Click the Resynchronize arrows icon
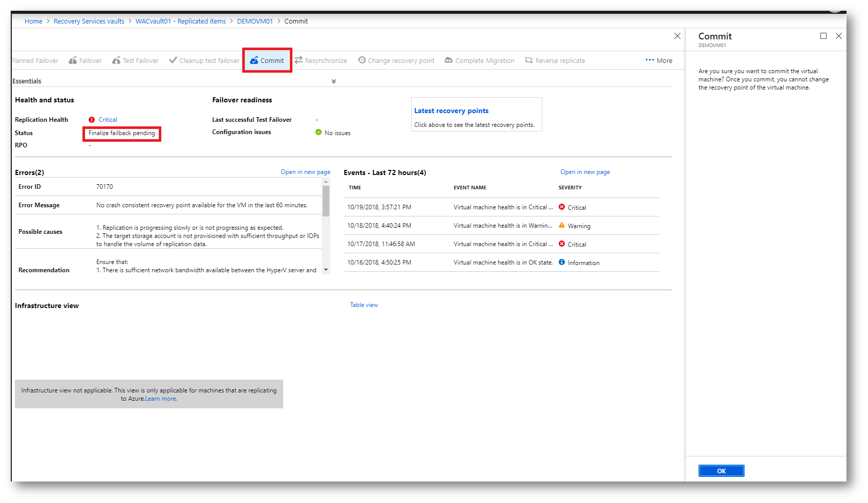The width and height of the screenshot is (868, 503). pos(299,60)
